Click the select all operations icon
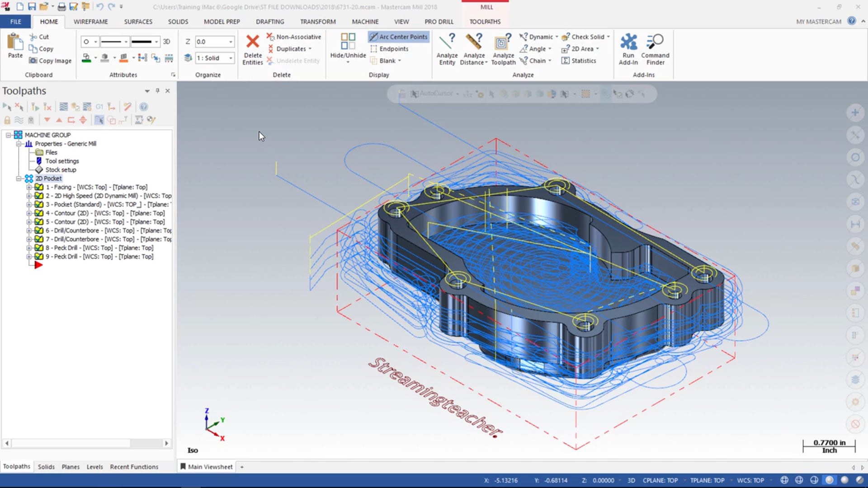The height and width of the screenshot is (488, 868). point(7,107)
